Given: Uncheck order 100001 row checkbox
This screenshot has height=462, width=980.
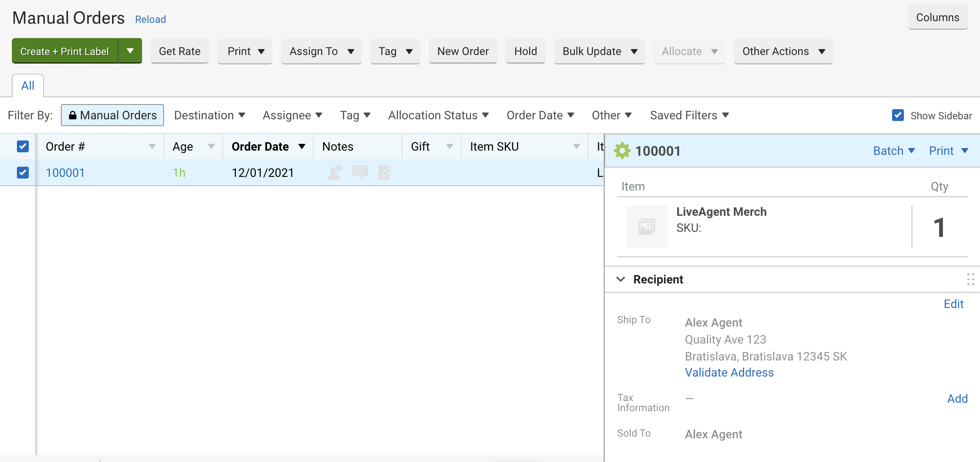Looking at the screenshot, I should click(23, 173).
